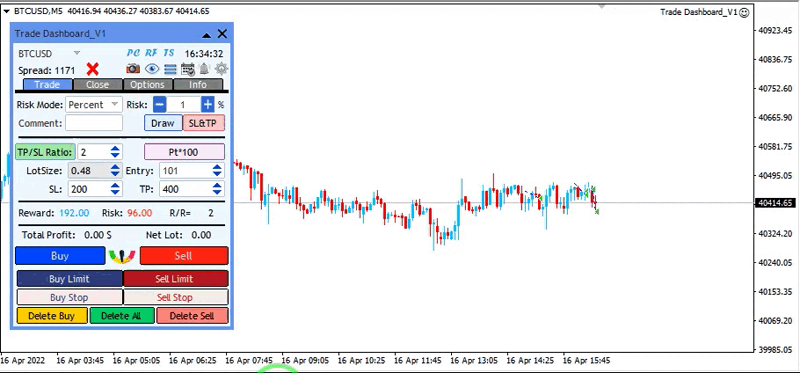The image size is (800, 373).
Task: Open the gear settings icon
Action: (221, 68)
